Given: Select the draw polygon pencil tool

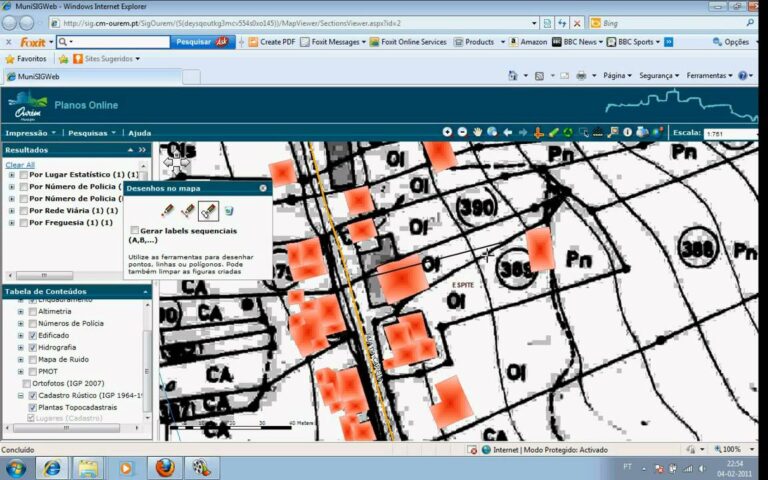Looking at the screenshot, I should coord(209,211).
